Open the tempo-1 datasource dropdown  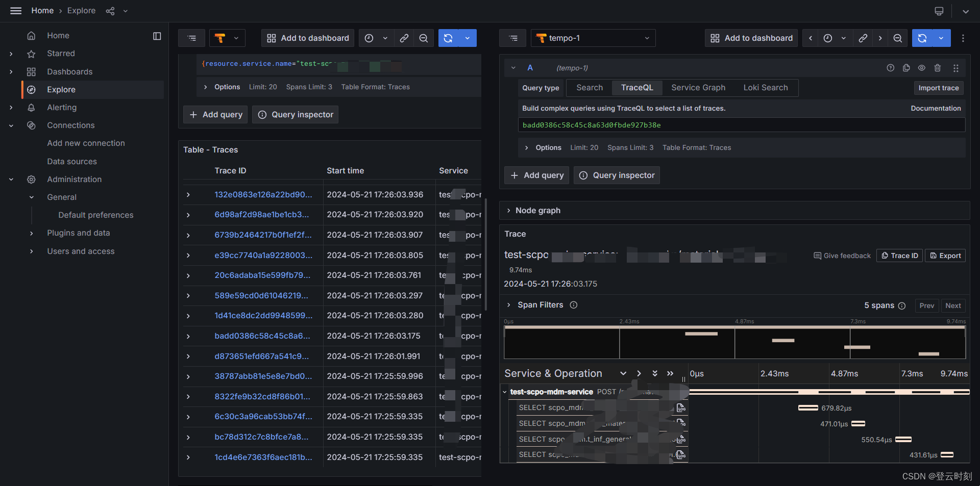click(x=593, y=38)
